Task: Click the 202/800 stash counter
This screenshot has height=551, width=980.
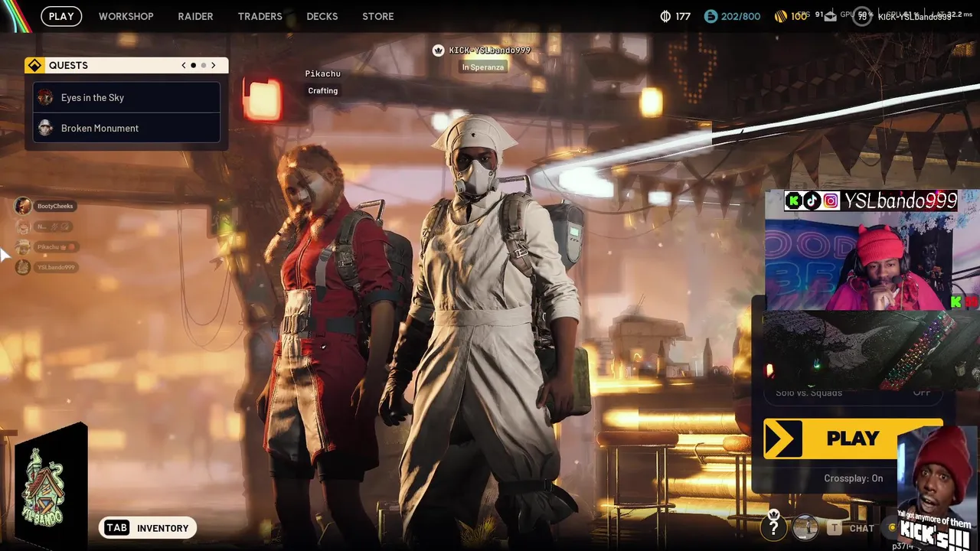Action: [x=740, y=16]
